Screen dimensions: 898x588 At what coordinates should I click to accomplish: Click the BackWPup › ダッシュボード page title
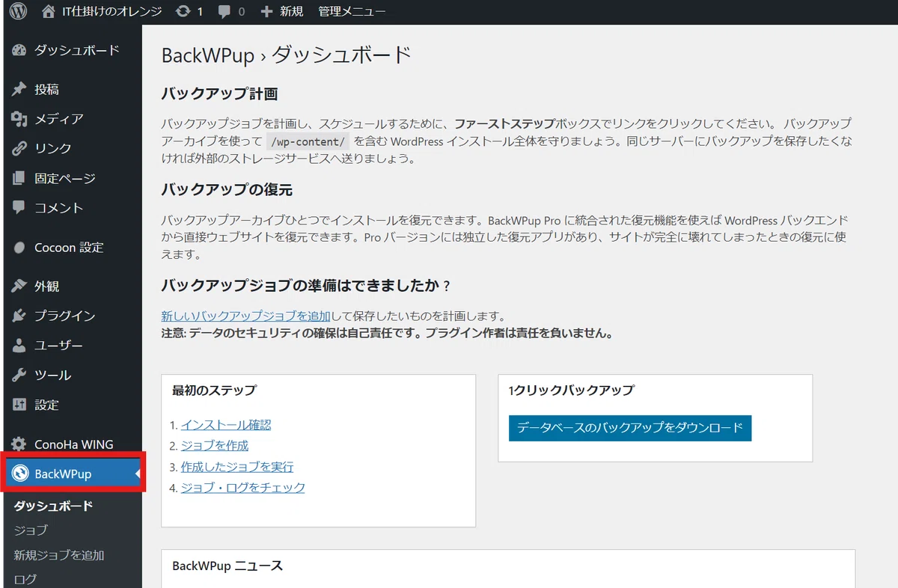287,55
